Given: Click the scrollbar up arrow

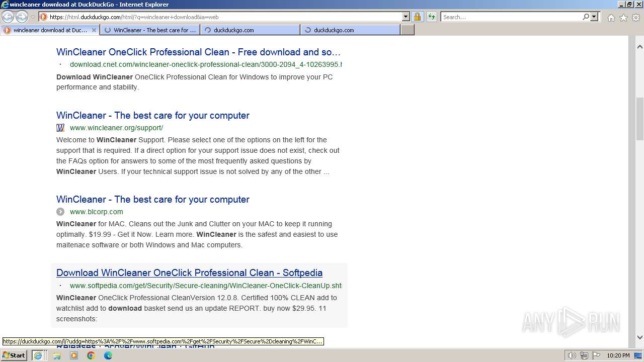Looking at the screenshot, I should pyautogui.click(x=640, y=47).
